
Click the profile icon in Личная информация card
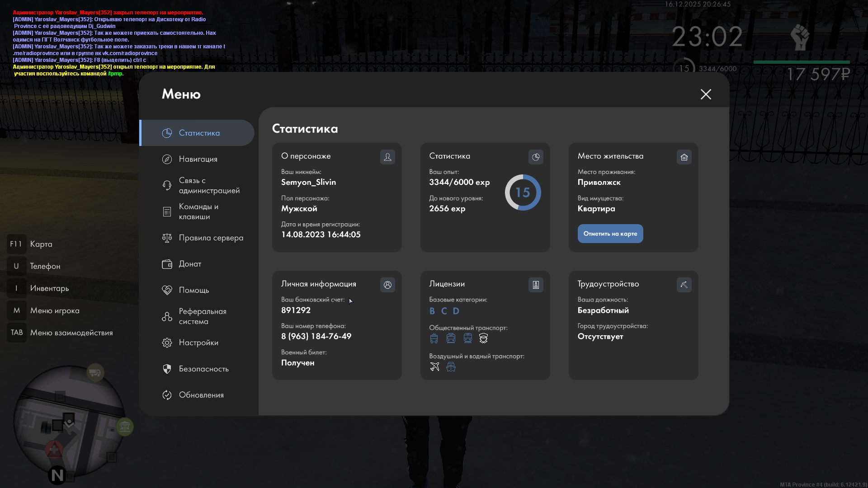click(x=387, y=285)
